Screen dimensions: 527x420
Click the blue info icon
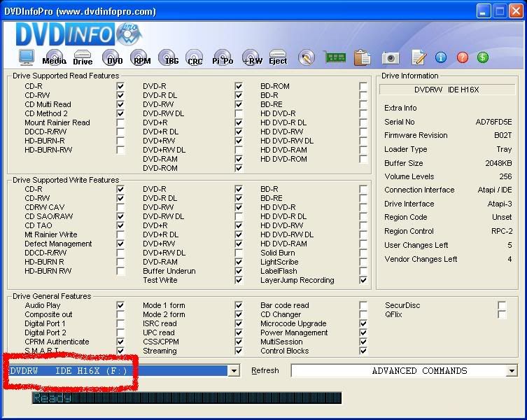point(441,57)
